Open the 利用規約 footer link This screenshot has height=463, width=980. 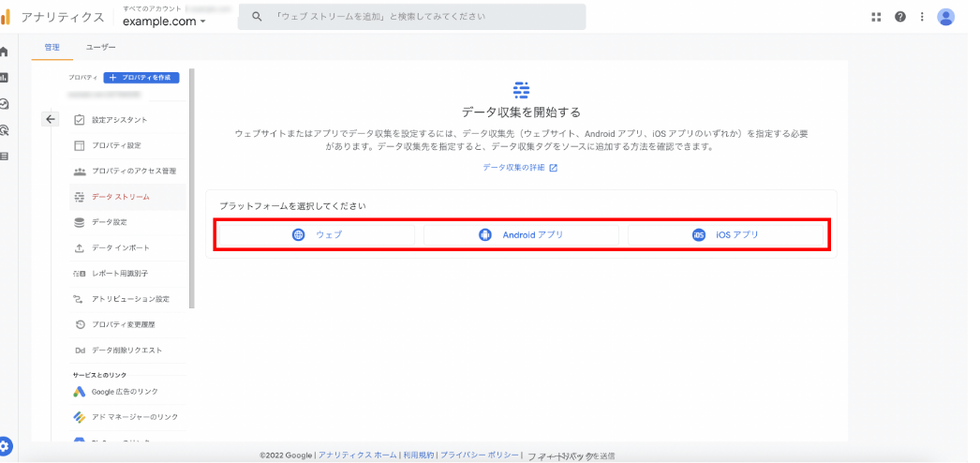[419, 456]
